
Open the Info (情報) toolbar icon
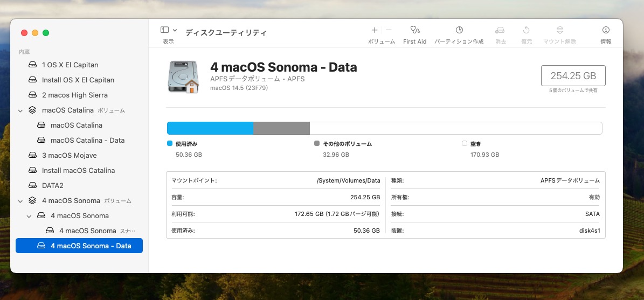coord(606,30)
